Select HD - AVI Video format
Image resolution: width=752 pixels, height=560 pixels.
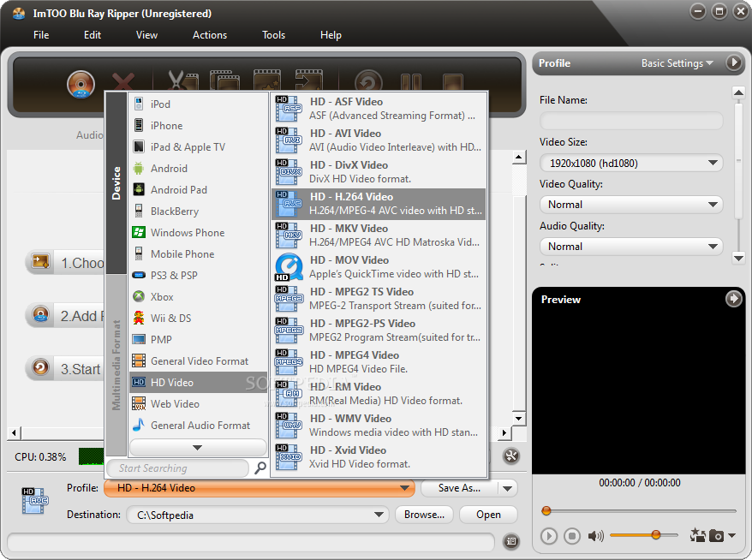click(x=379, y=140)
